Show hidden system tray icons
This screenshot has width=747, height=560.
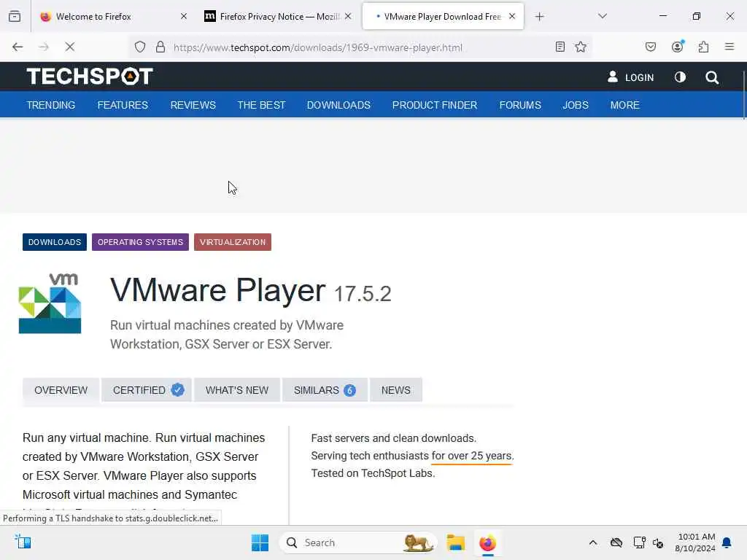pyautogui.click(x=592, y=542)
